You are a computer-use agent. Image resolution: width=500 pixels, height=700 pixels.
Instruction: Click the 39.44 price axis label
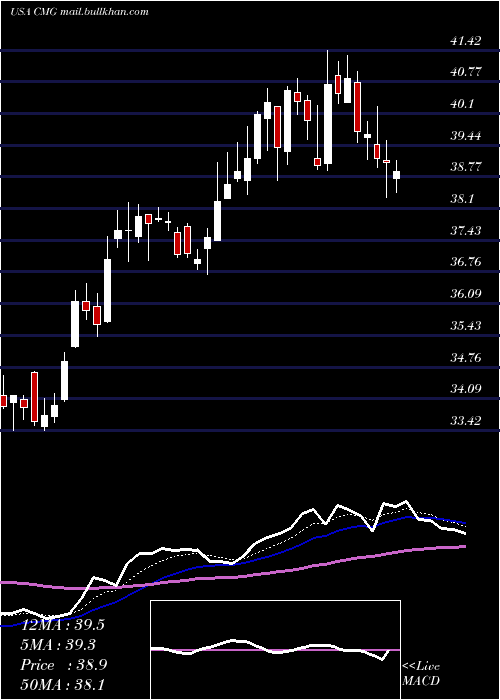[x=466, y=136]
